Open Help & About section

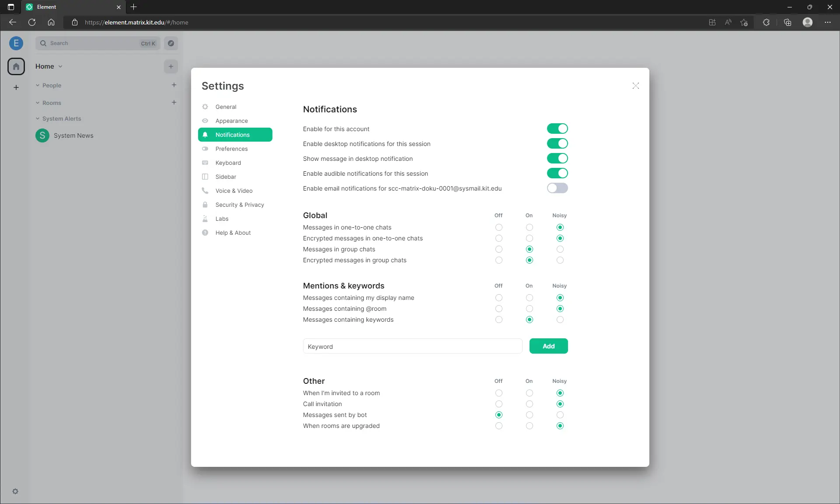(232, 233)
